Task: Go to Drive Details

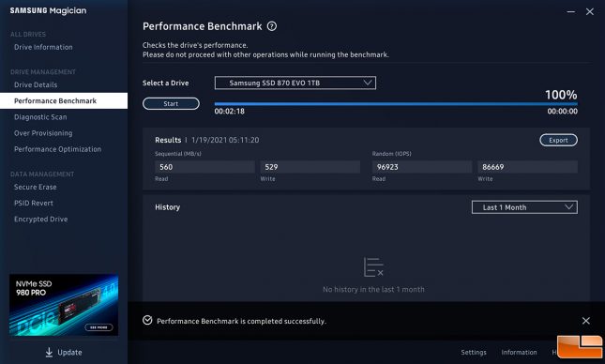Action: coord(36,85)
